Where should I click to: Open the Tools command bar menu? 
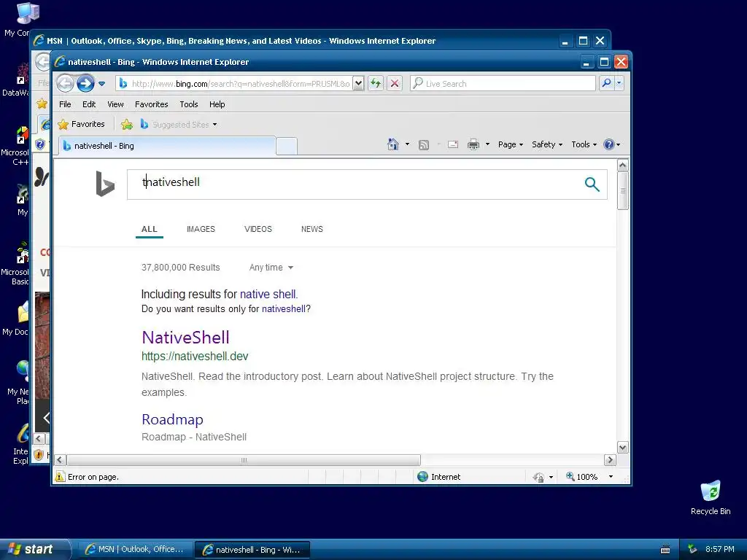(584, 144)
